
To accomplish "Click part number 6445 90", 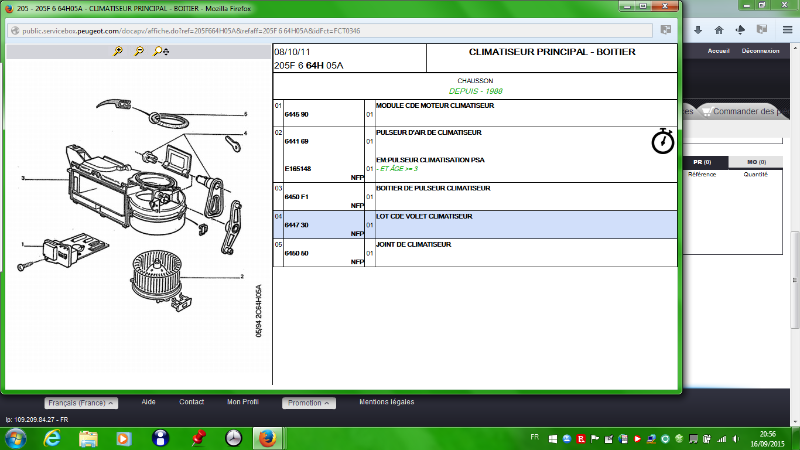I will (x=296, y=114).
